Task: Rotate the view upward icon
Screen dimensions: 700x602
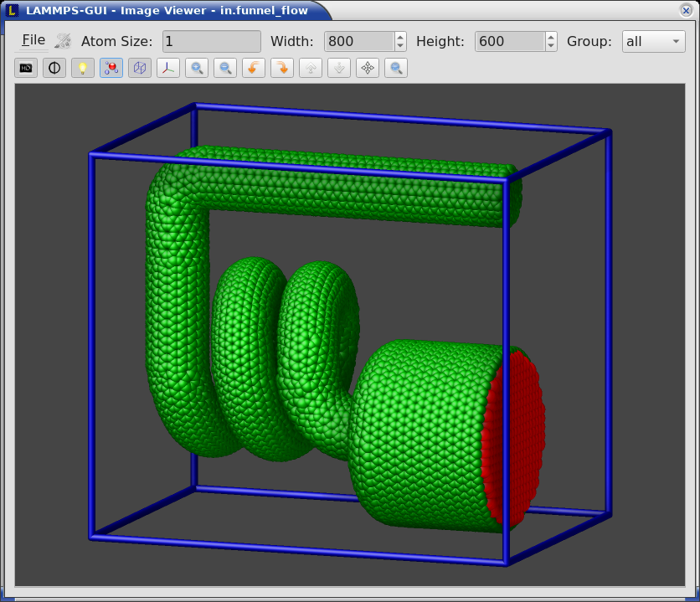Action: coord(311,69)
